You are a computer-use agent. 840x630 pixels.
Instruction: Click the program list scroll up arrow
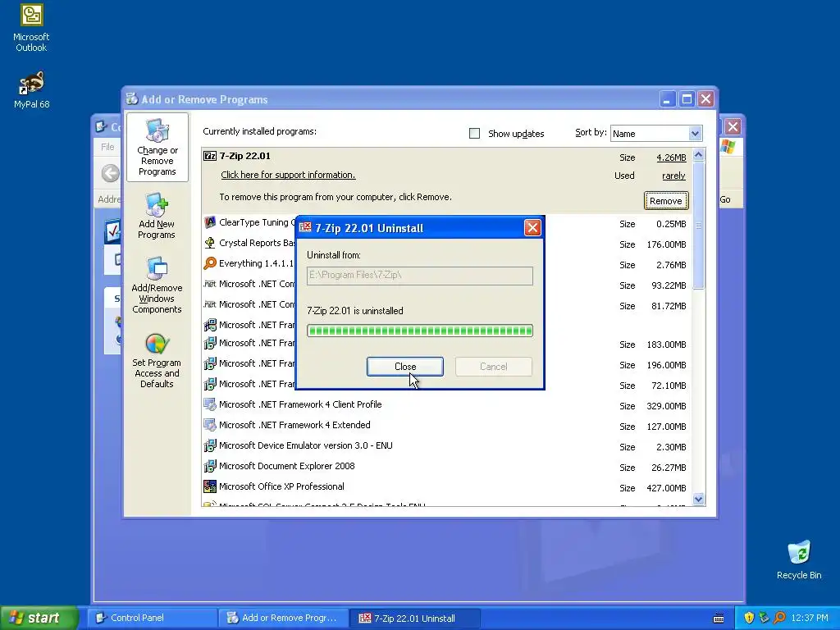pos(698,155)
